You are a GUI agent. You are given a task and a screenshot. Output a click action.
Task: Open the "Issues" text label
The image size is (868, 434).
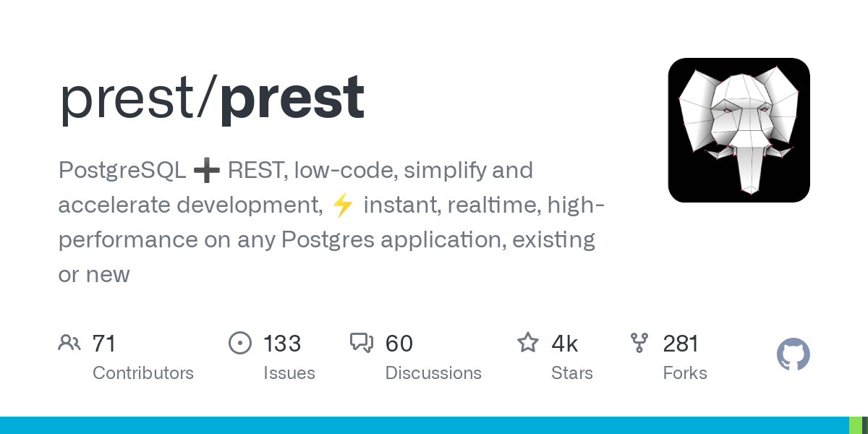pyautogui.click(x=289, y=373)
